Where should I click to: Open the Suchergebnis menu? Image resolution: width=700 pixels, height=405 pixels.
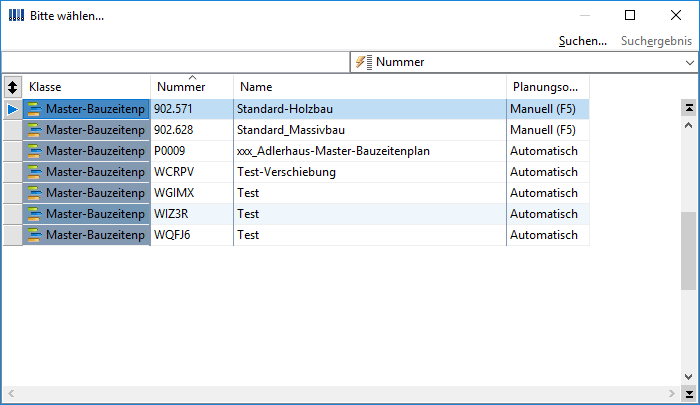click(x=656, y=41)
